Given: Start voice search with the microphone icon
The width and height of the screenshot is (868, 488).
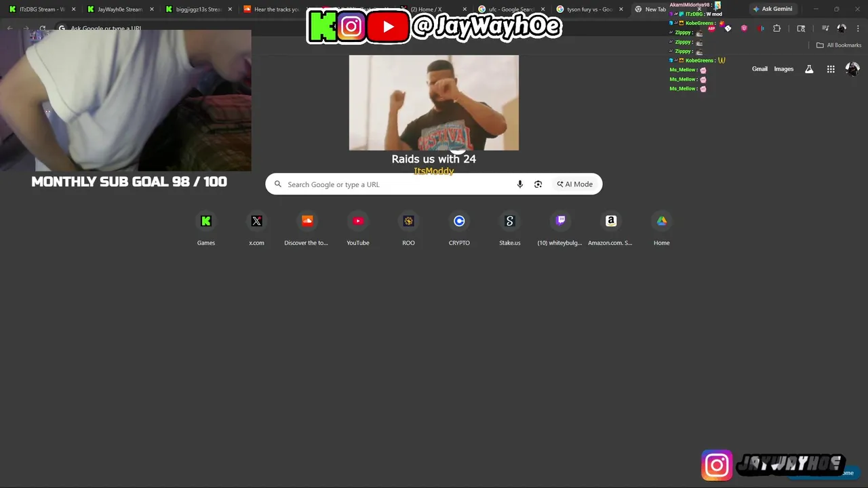Looking at the screenshot, I should tap(520, 184).
